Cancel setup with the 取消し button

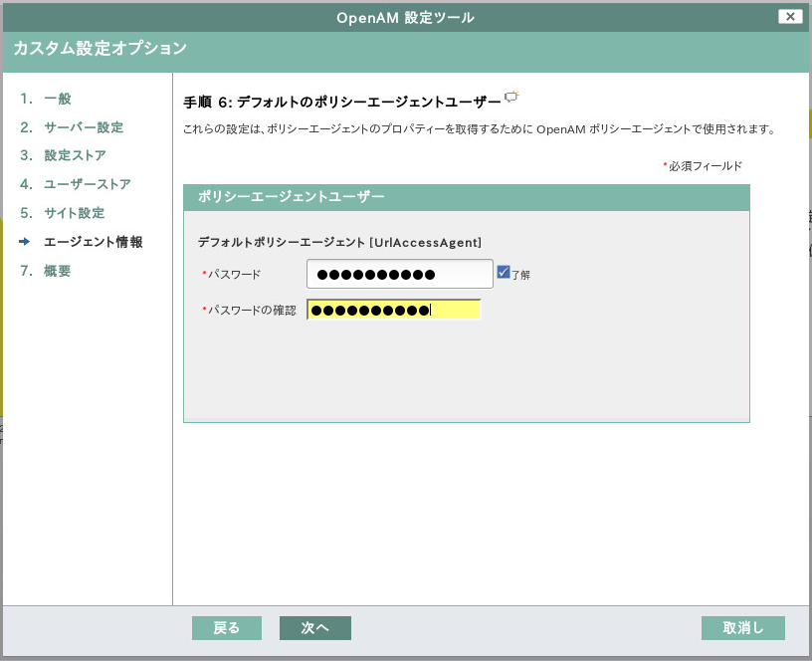coord(742,628)
